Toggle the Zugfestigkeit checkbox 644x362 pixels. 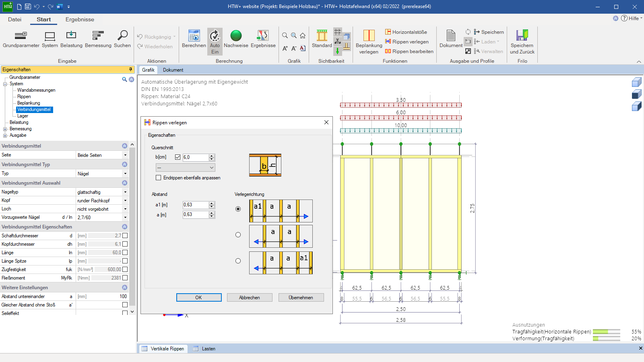pyautogui.click(x=125, y=269)
